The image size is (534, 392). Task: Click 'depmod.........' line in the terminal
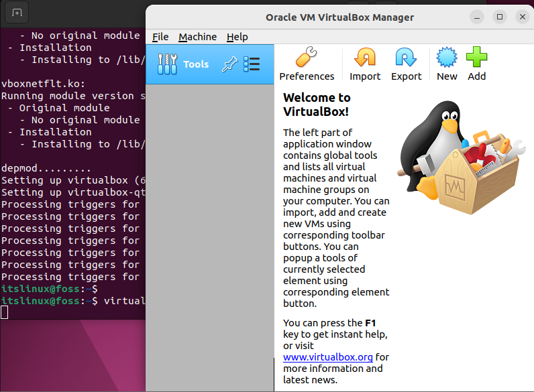click(46, 168)
